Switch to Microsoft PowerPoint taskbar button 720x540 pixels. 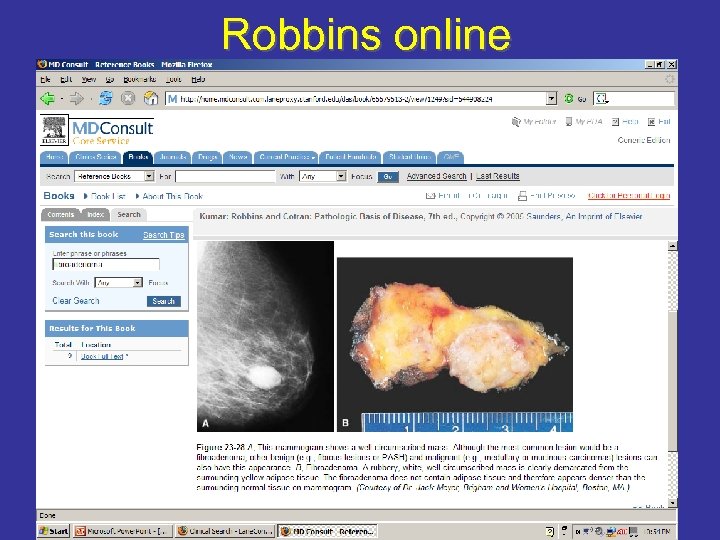click(123, 531)
